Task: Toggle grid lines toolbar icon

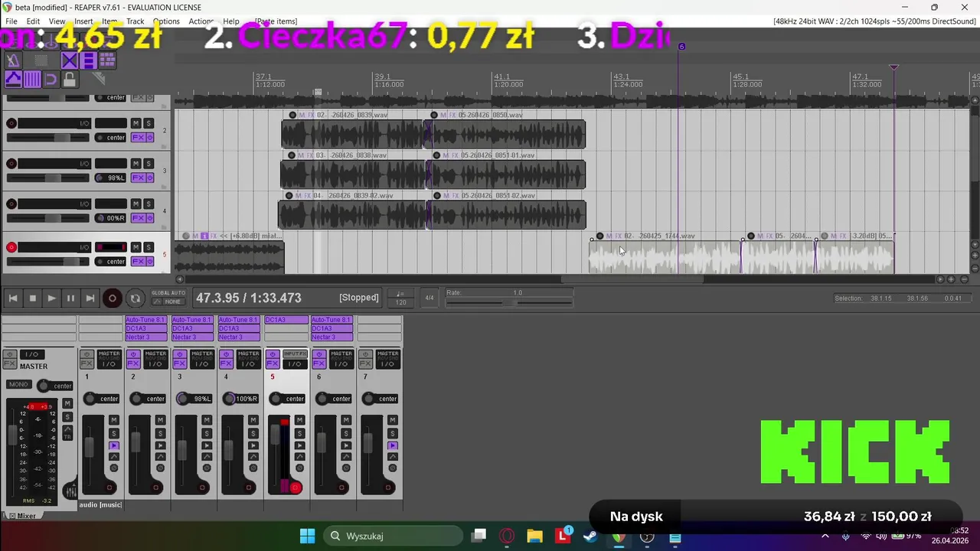Action: 32,79
